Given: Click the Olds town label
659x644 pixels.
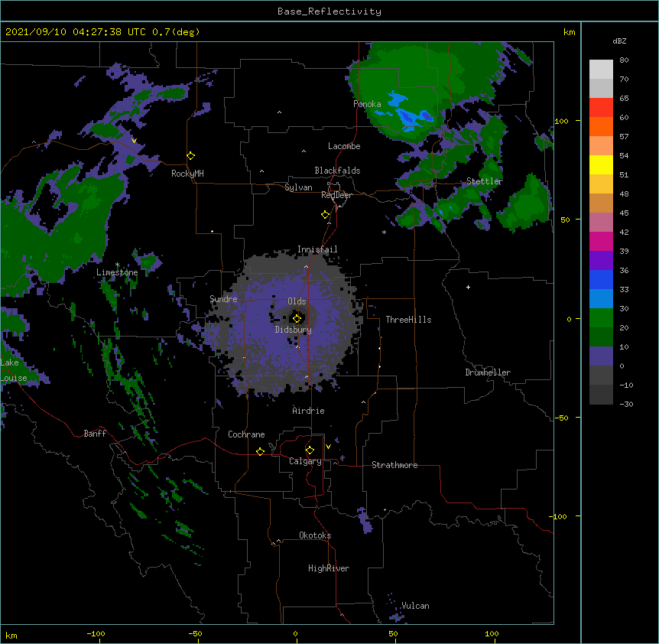Looking at the screenshot, I should coord(297,301).
